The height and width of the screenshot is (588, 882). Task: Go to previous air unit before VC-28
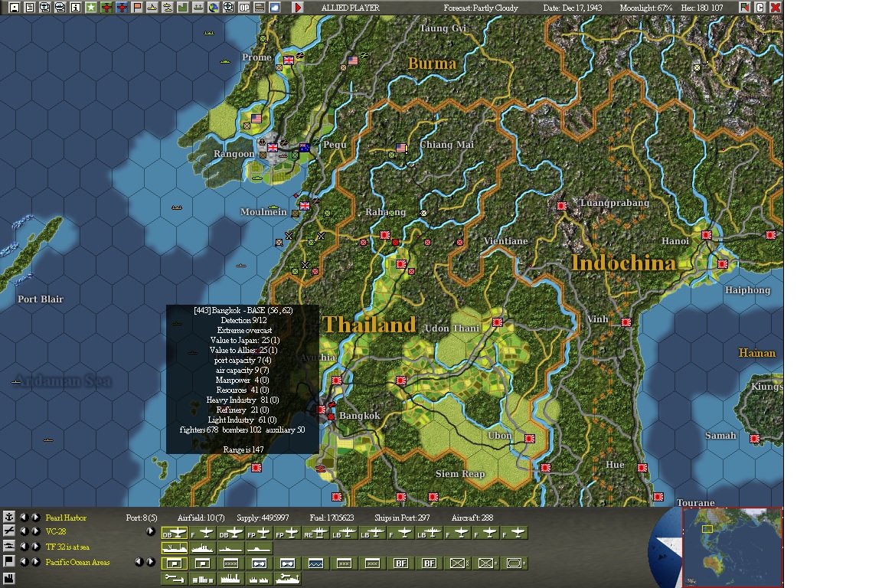pos(24,531)
